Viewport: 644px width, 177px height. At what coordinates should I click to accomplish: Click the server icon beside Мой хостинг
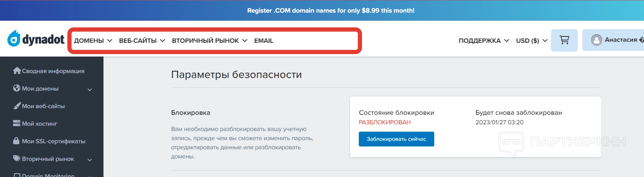point(16,123)
